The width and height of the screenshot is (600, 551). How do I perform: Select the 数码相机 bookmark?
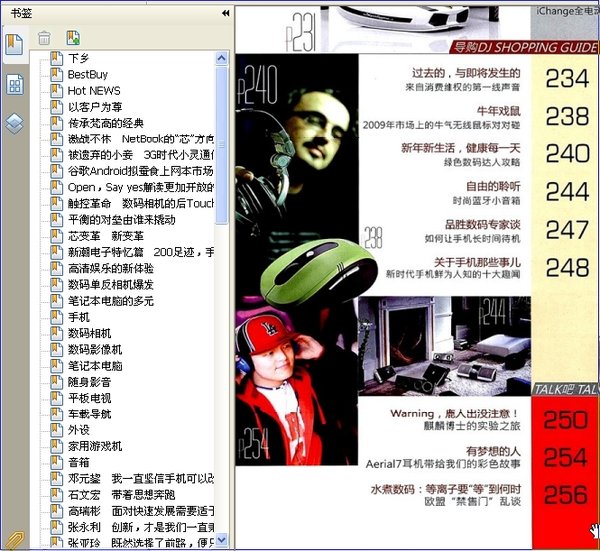tap(90, 333)
